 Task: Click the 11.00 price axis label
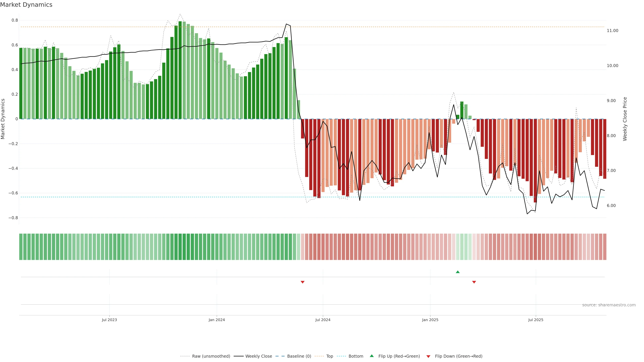pos(612,31)
